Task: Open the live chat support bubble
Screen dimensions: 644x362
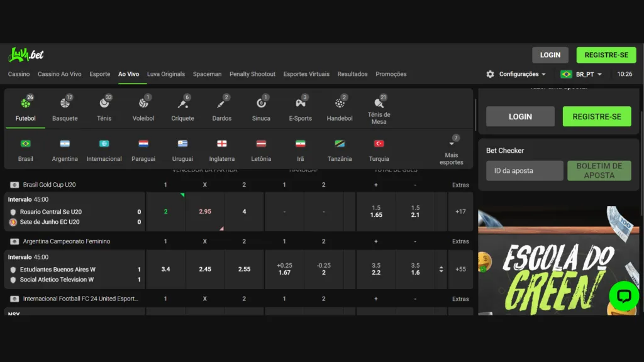Action: (624, 296)
